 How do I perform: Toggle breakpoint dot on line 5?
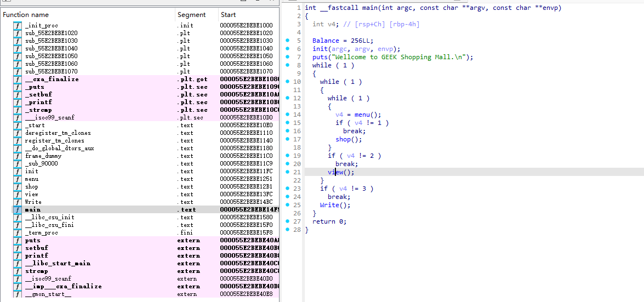[x=288, y=40]
